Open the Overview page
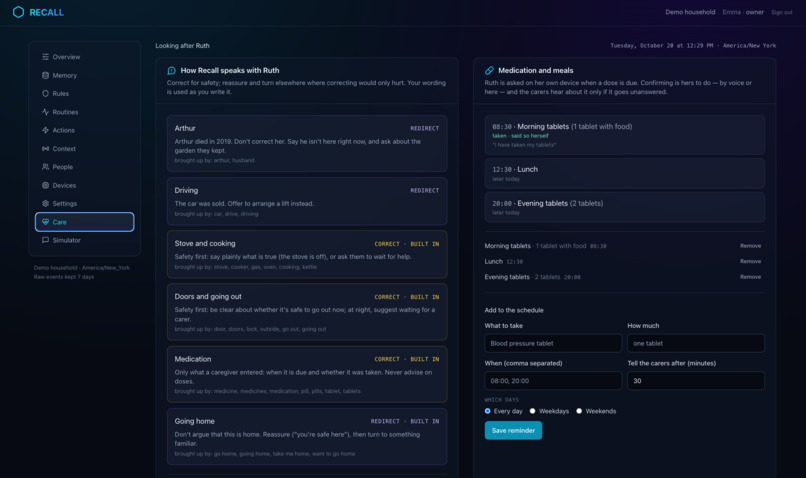The image size is (806, 478). point(84,57)
